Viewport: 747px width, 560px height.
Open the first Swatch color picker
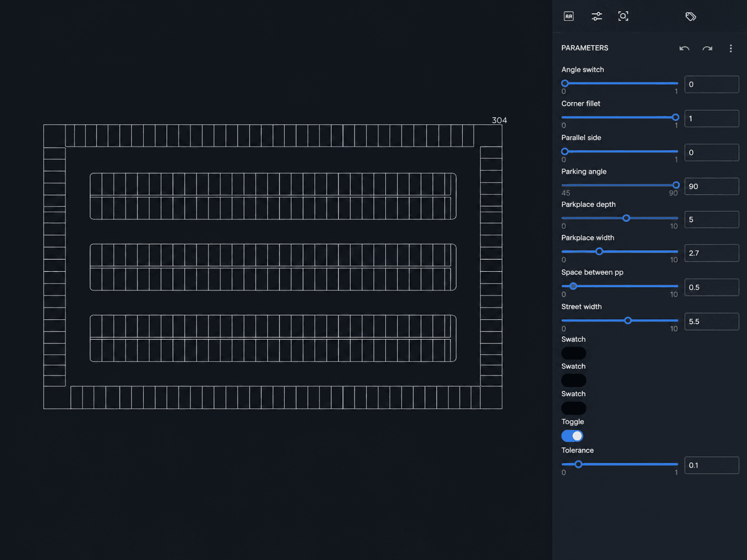pos(574,353)
